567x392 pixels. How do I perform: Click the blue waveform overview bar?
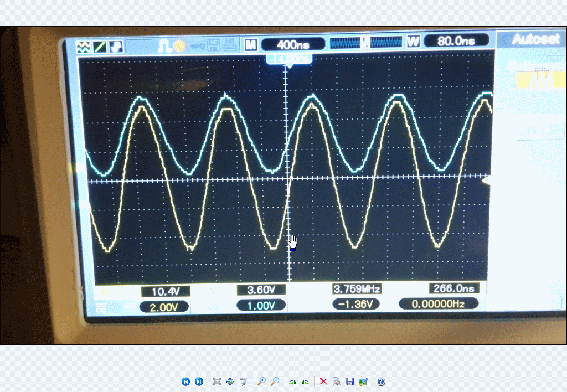coord(365,43)
